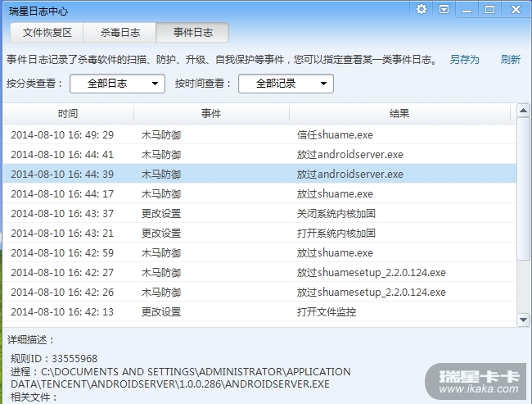Click the scrollbar down arrow
The height and width of the screenshot is (404, 532).
click(523, 320)
